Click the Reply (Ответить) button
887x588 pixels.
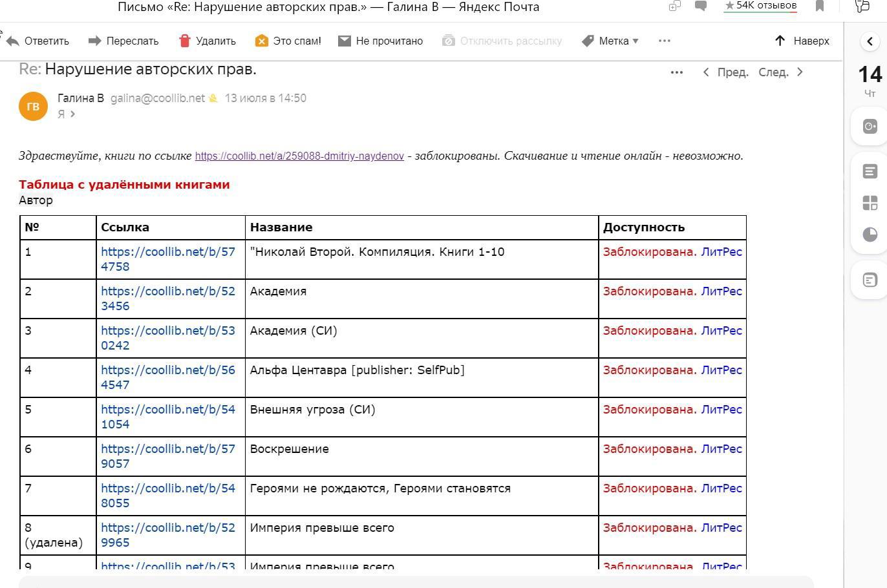37,41
